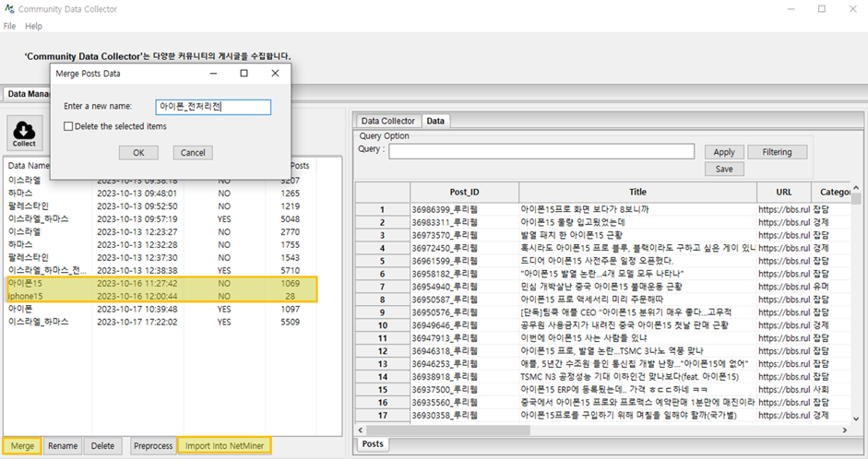Click the Preprocess button

coord(153,446)
